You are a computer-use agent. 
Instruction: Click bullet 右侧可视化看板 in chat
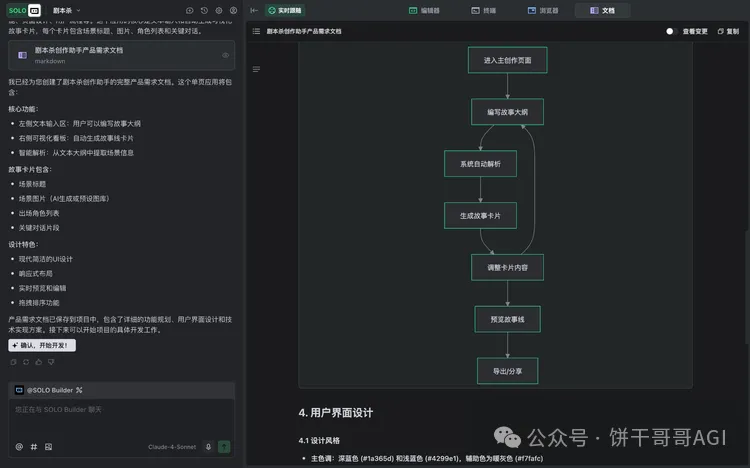[77, 138]
